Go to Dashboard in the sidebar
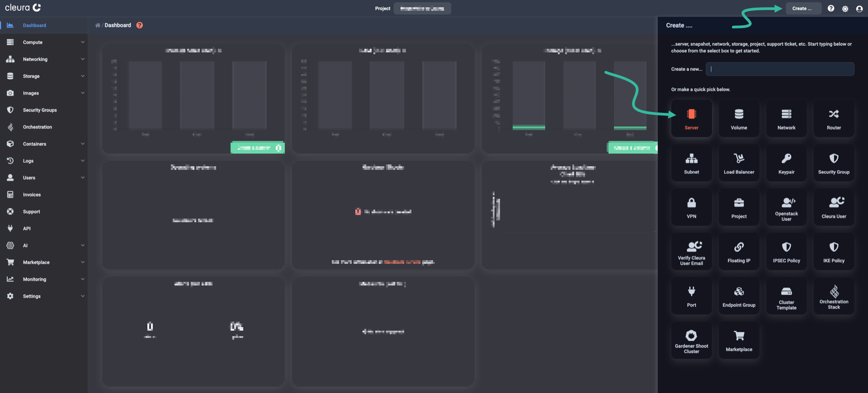868x393 pixels. click(44, 25)
